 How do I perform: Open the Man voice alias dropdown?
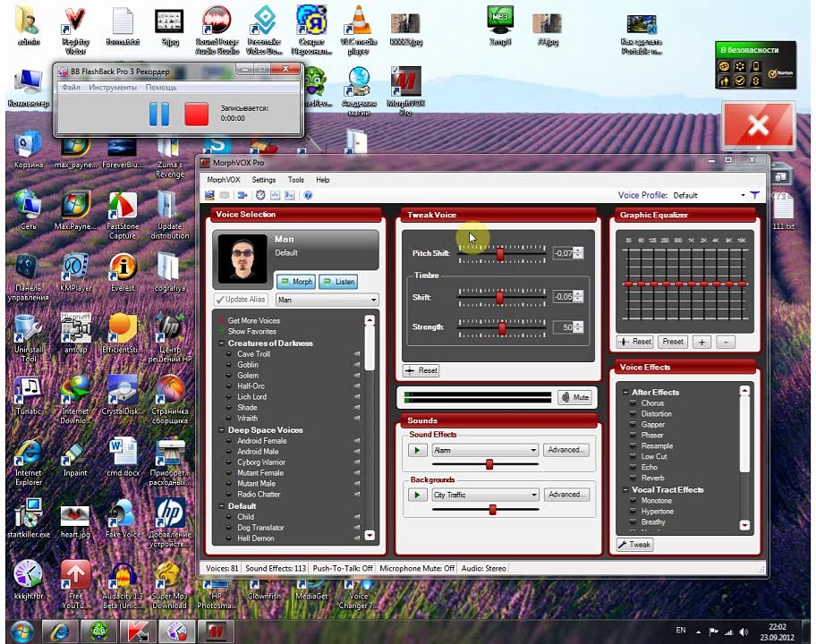pos(373,301)
